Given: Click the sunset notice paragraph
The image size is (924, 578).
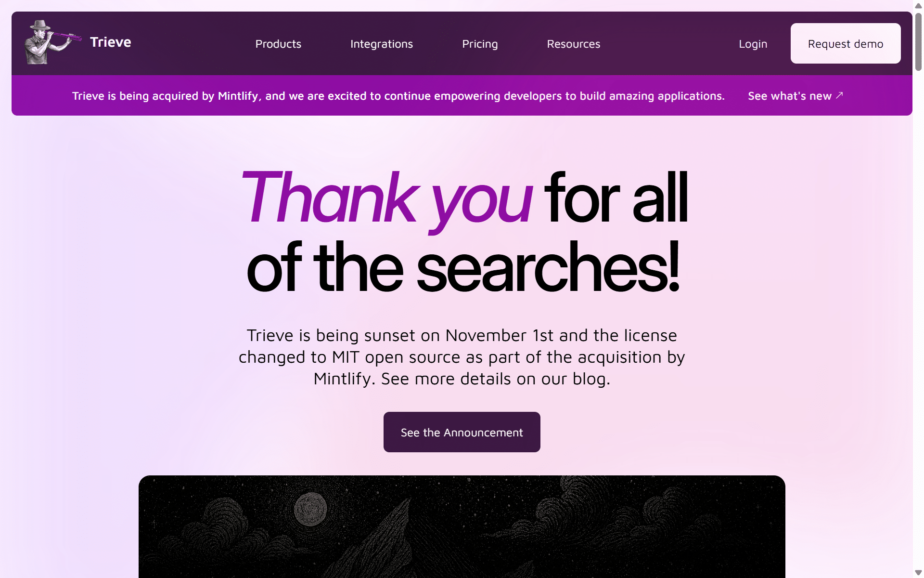Looking at the screenshot, I should click(x=462, y=357).
